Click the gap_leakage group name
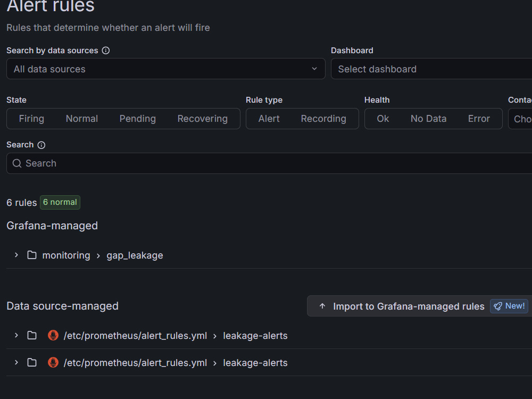 coord(135,255)
